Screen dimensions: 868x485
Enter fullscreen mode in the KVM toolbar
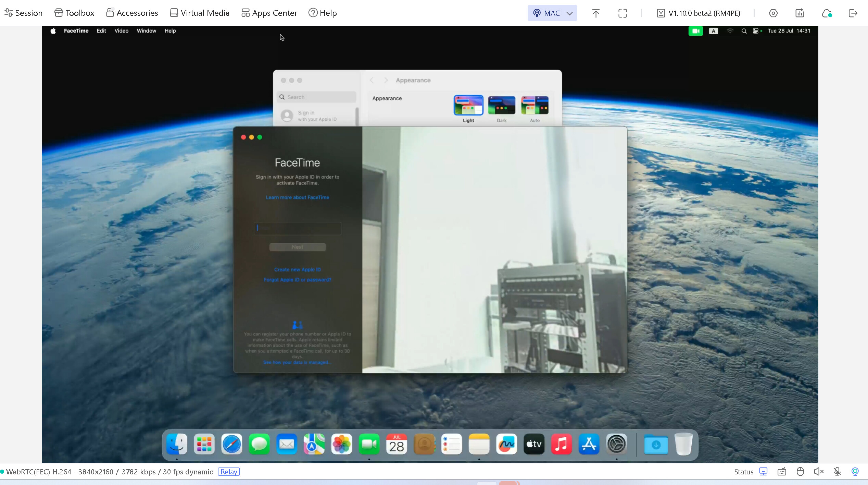622,13
